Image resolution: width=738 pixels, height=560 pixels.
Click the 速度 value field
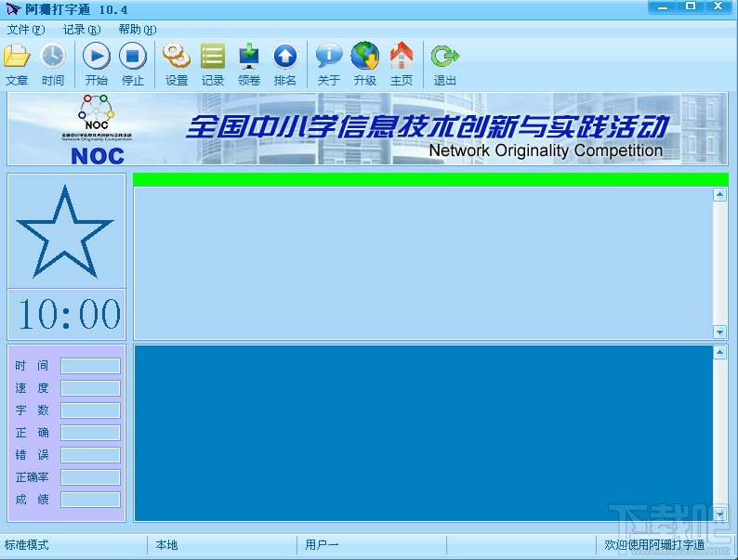[x=90, y=388]
